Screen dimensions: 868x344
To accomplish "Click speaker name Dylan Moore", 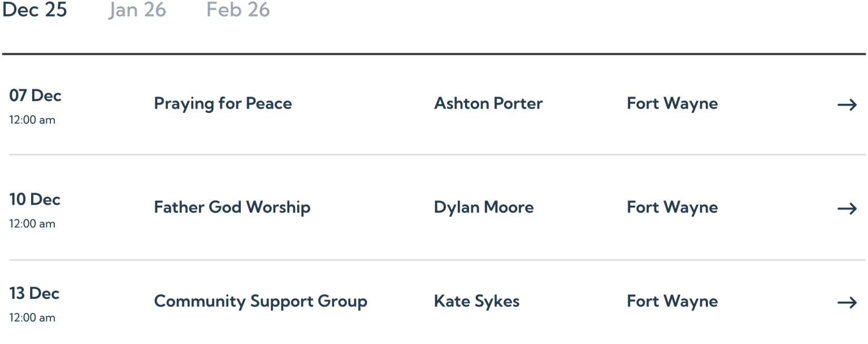I will [x=484, y=208].
